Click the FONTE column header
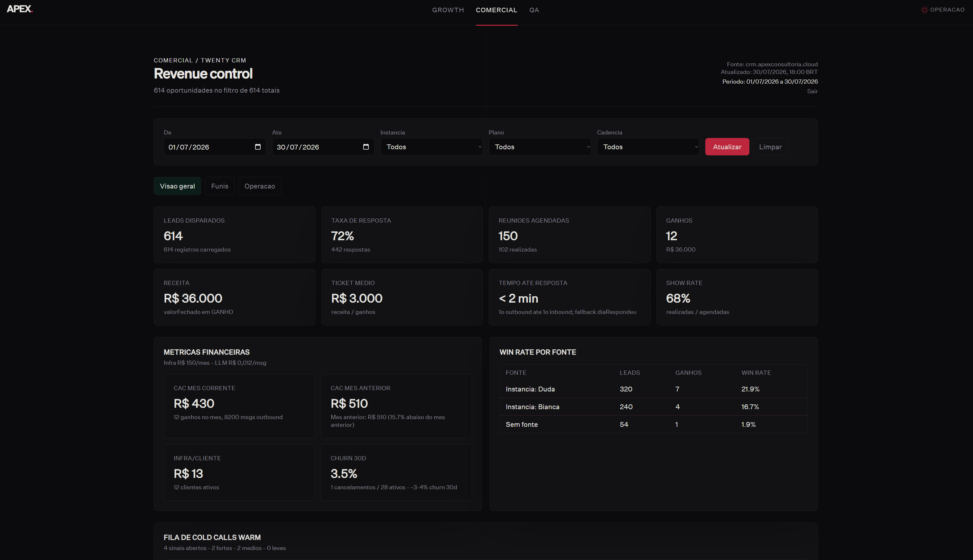Screen dimensions: 973x560 click(515, 373)
